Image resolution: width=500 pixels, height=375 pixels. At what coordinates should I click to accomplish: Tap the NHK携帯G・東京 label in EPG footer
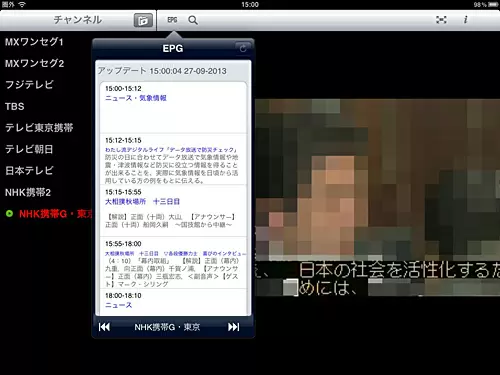[167, 327]
